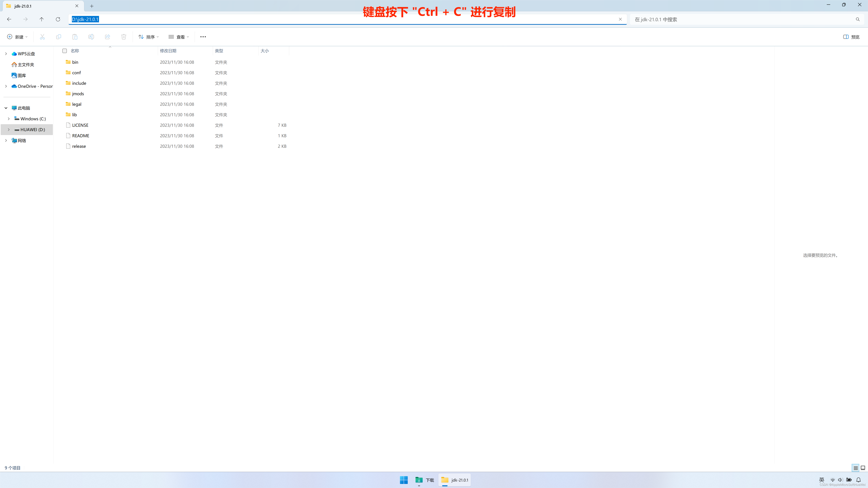
Task: Click the refresh icon beside address bar
Action: pos(58,19)
